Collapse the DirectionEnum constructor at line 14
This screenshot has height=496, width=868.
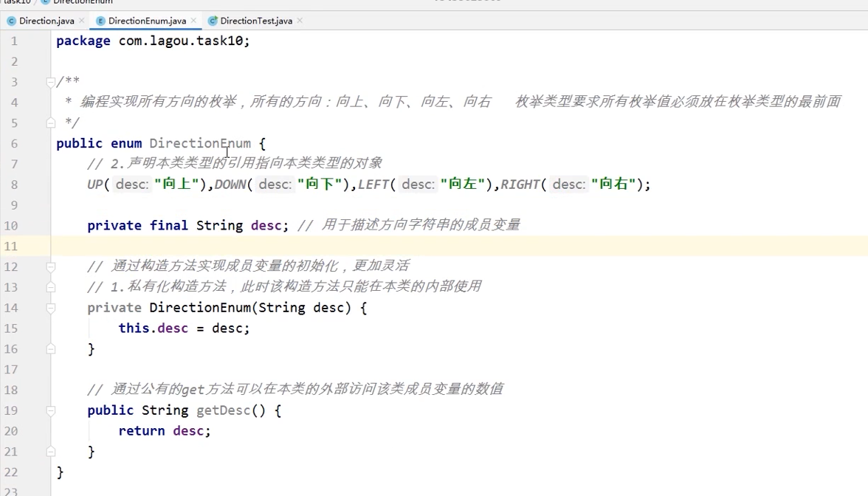tap(50, 308)
